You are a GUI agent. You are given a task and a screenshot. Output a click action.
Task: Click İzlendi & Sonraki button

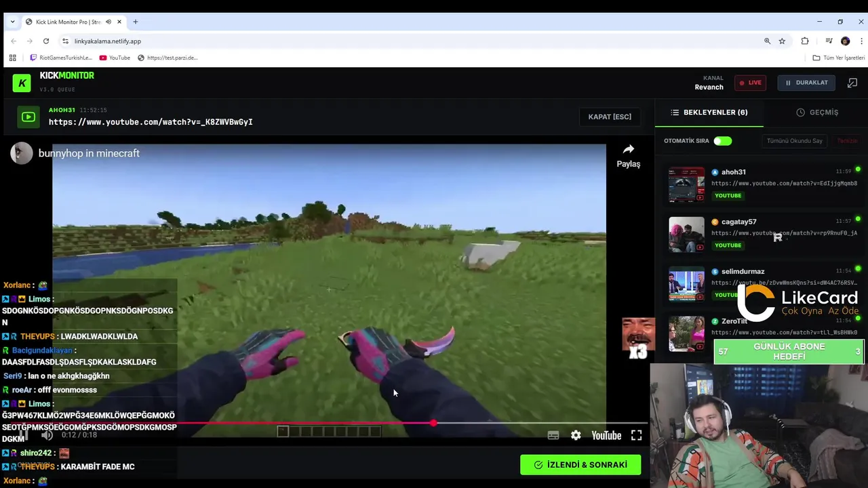pos(580,465)
